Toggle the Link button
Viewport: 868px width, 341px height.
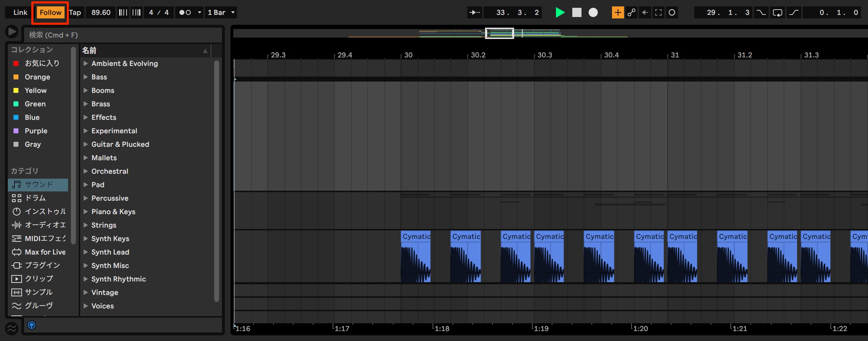tap(20, 12)
